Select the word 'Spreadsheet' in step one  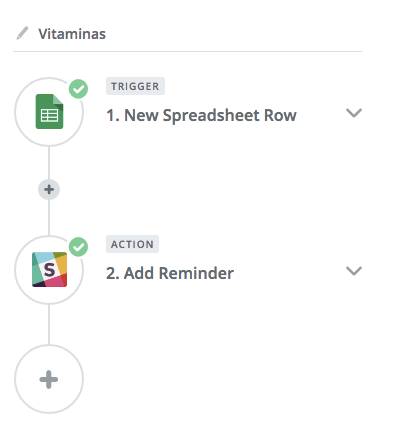[x=211, y=116]
